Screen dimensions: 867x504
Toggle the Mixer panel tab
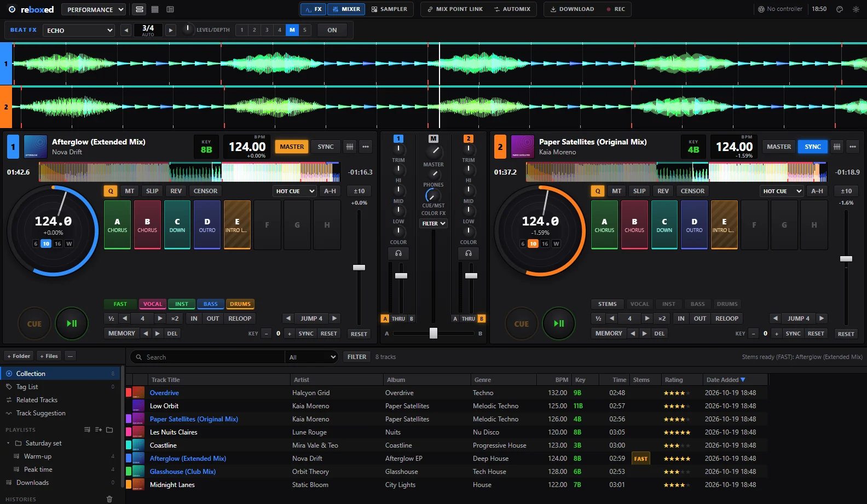346,9
